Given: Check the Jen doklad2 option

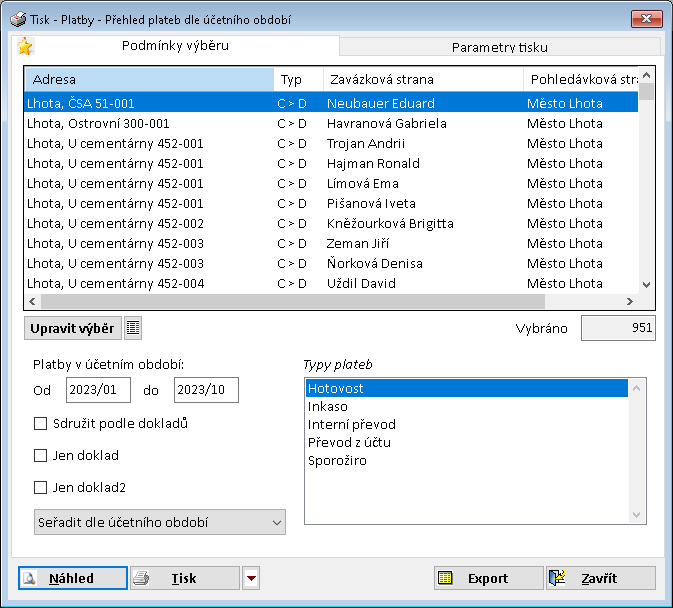Looking at the screenshot, I should 41,488.
